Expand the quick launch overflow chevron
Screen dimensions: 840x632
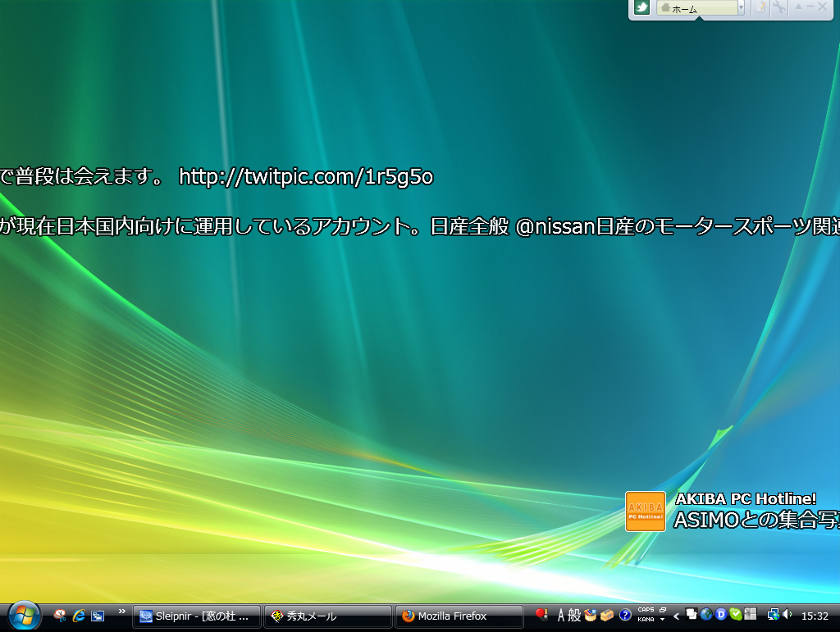click(121, 612)
